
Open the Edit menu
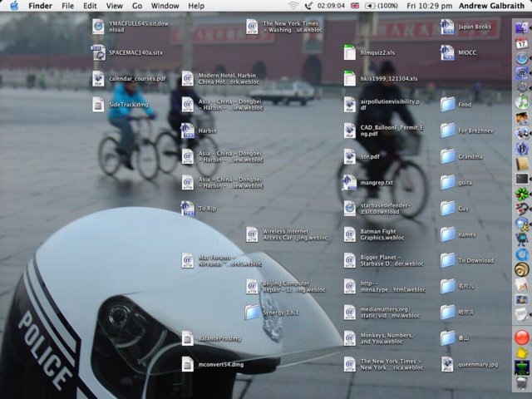point(90,6)
